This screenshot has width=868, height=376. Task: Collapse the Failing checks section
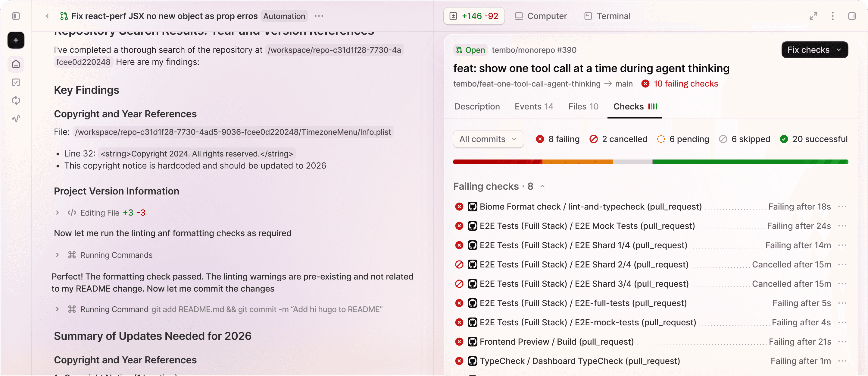click(x=542, y=186)
